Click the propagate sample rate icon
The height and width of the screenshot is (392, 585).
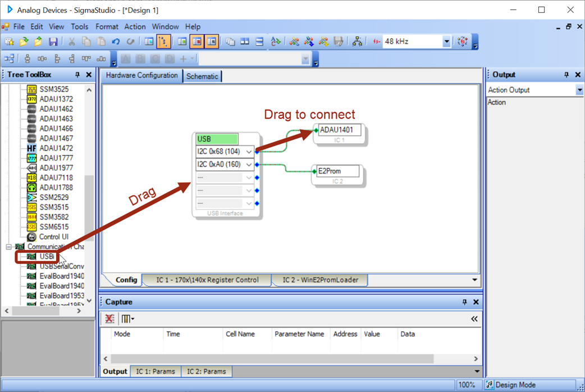tap(463, 42)
